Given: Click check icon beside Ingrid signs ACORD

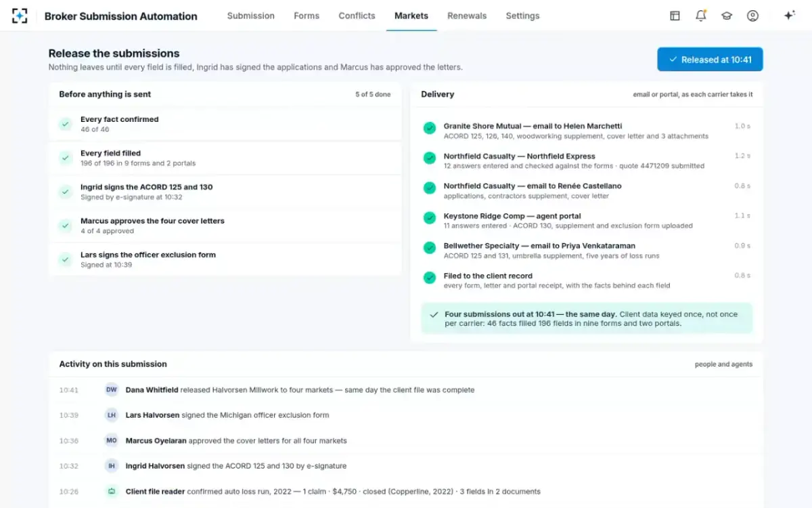Looking at the screenshot, I should pyautogui.click(x=66, y=192).
